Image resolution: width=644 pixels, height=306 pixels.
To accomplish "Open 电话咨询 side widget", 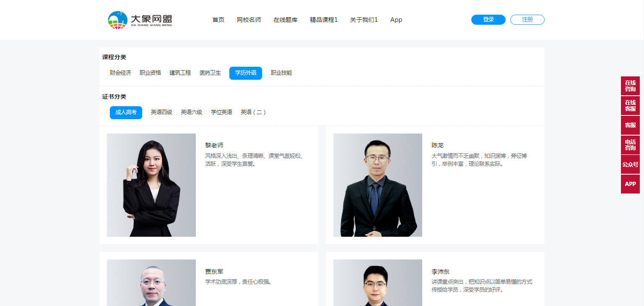I will pos(630,145).
